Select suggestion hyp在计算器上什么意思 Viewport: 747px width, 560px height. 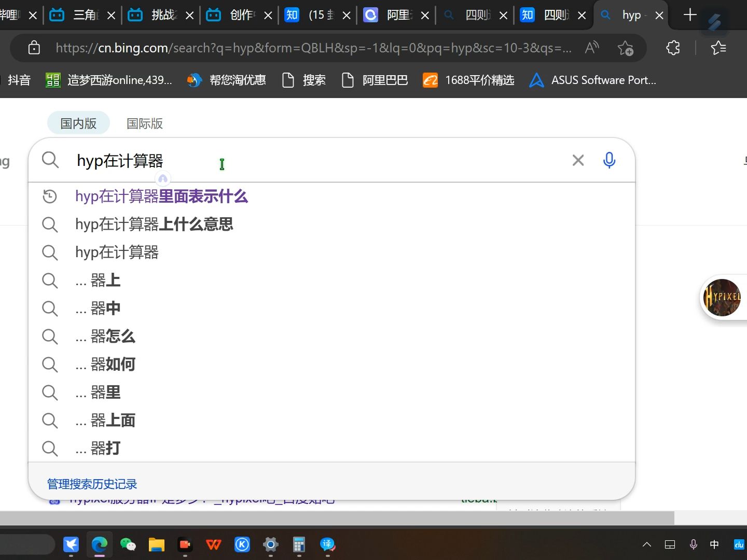(x=154, y=225)
